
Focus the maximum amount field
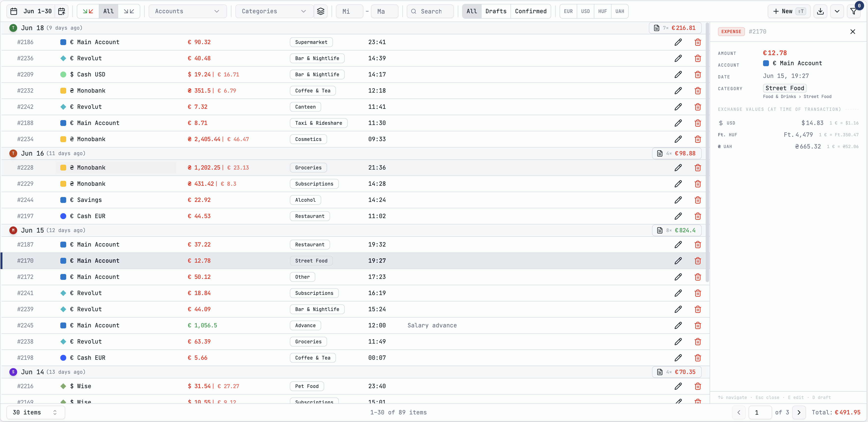(x=384, y=12)
